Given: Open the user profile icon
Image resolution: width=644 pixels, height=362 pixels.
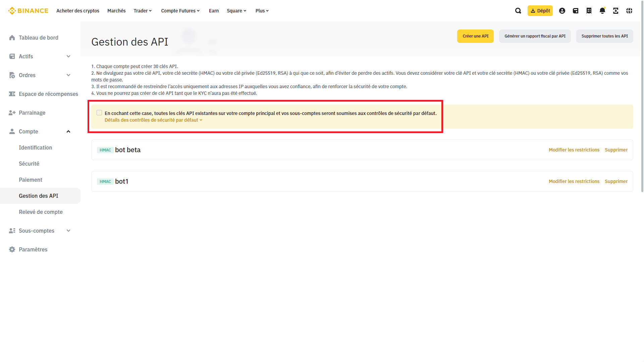Looking at the screenshot, I should point(562,11).
